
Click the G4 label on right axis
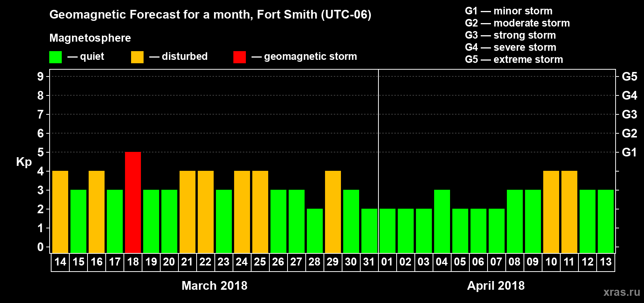point(629,95)
